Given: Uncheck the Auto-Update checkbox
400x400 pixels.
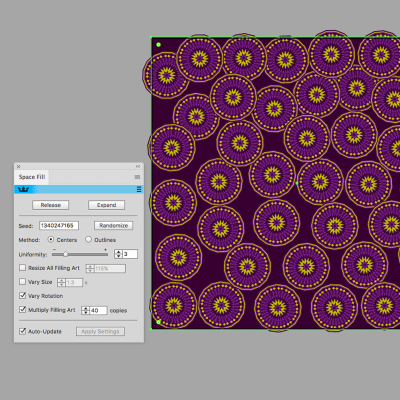Looking at the screenshot, I should tap(23, 331).
